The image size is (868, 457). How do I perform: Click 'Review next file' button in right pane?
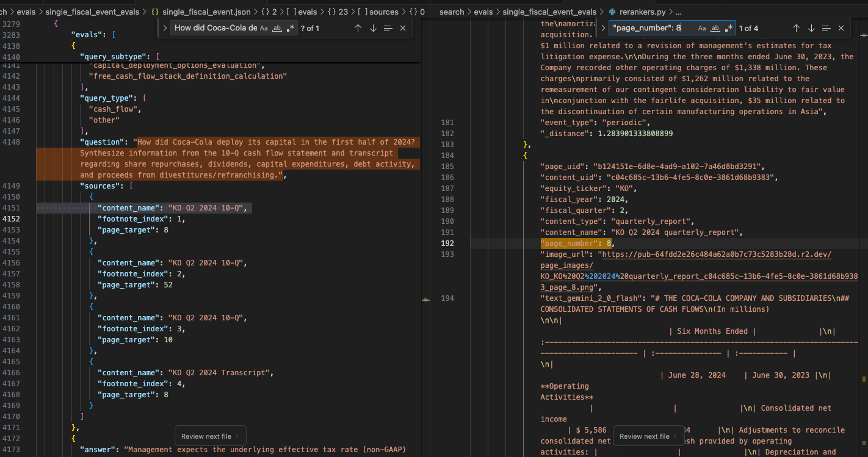648,436
